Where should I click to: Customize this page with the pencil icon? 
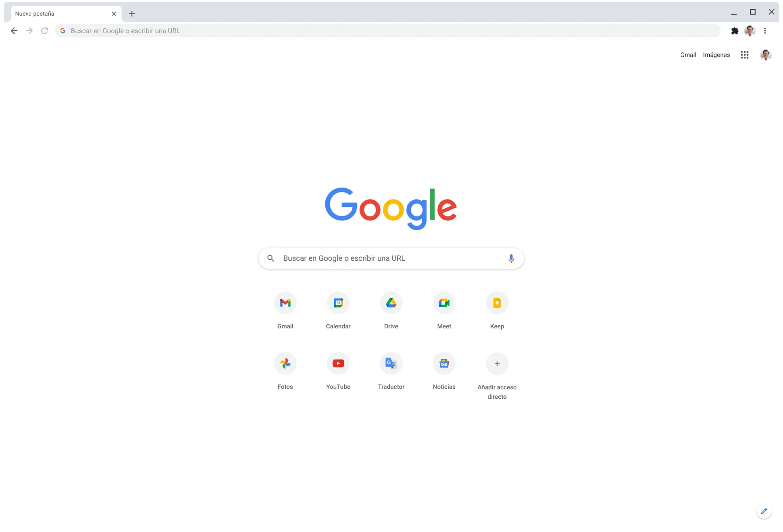[x=764, y=511]
